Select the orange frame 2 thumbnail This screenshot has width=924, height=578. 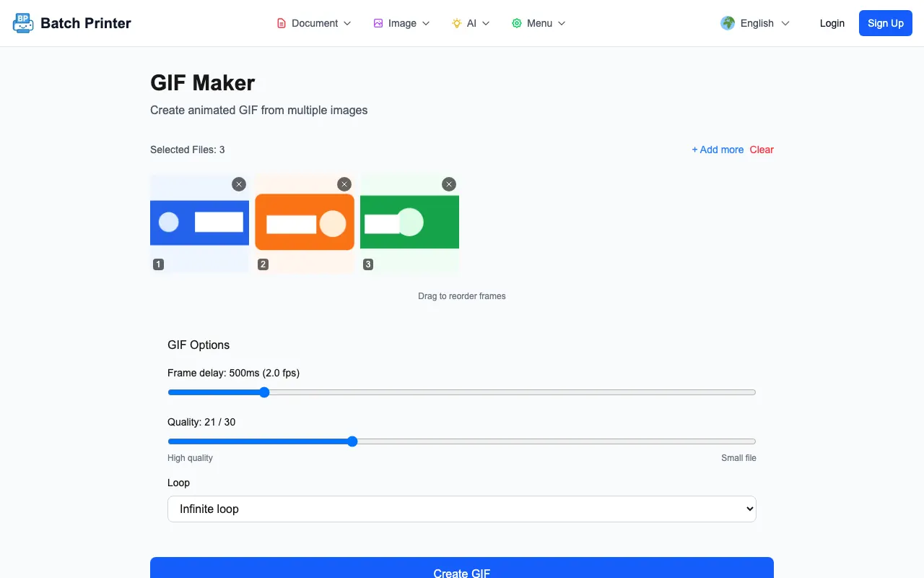point(305,223)
